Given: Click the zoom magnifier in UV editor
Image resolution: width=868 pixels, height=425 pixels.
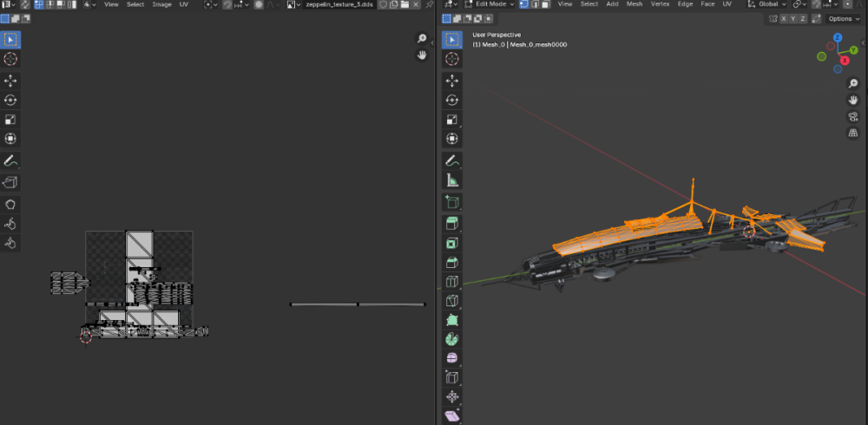Looking at the screenshot, I should (x=423, y=38).
